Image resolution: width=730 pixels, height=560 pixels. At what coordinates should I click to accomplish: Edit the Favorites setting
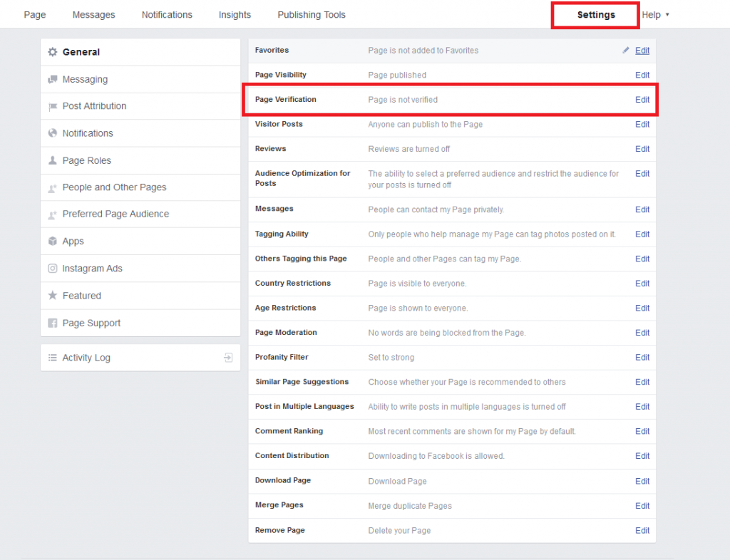coord(642,51)
